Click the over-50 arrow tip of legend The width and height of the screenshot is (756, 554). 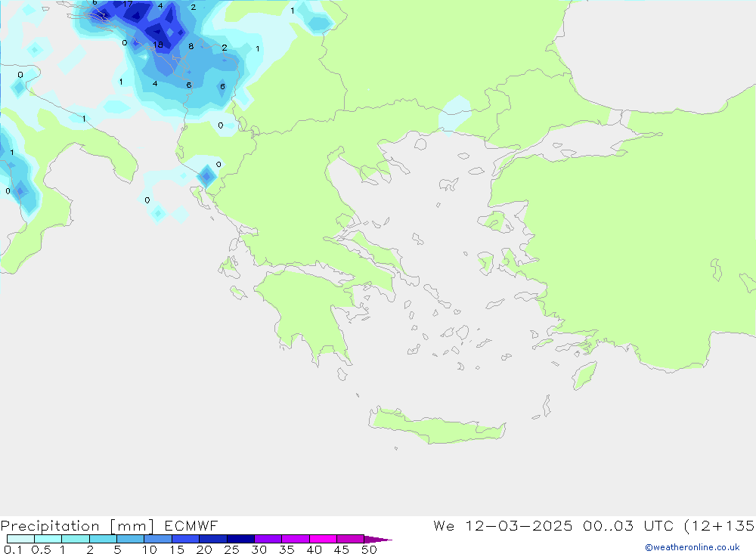click(379, 540)
